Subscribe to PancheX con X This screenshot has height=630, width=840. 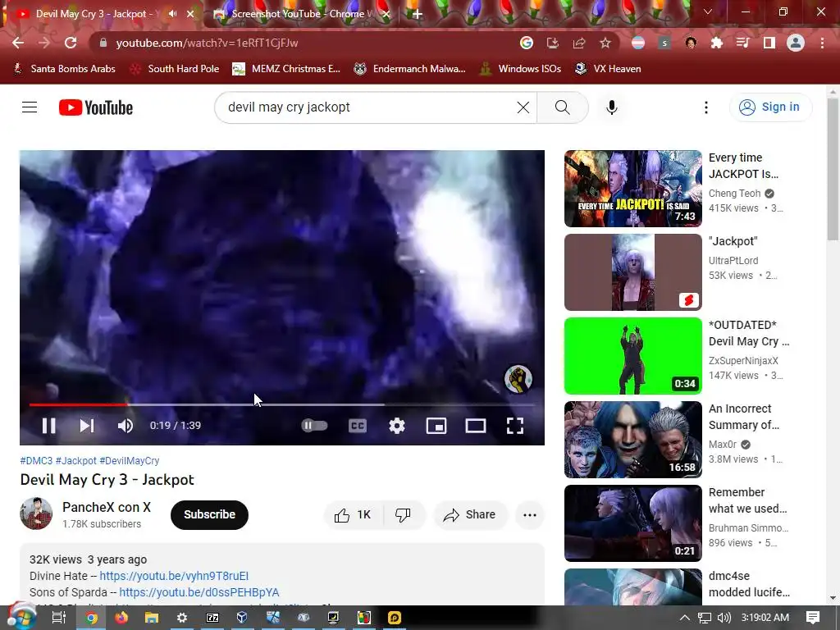tap(209, 515)
